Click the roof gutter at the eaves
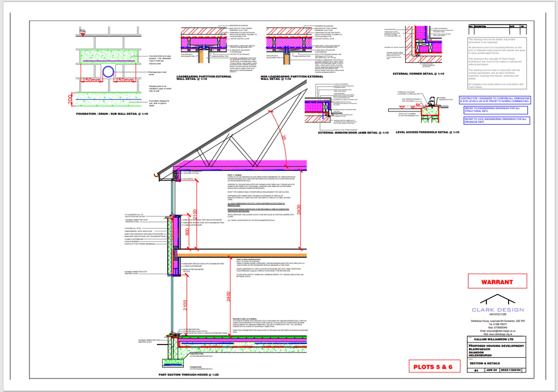Image resolution: width=558 pixels, height=392 pixels. point(157,175)
